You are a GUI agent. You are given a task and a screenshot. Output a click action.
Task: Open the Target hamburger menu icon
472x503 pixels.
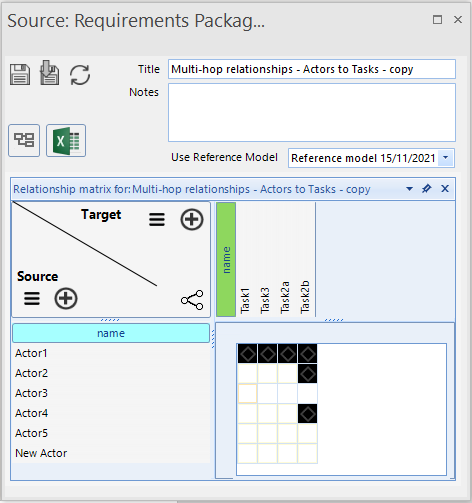[157, 220]
